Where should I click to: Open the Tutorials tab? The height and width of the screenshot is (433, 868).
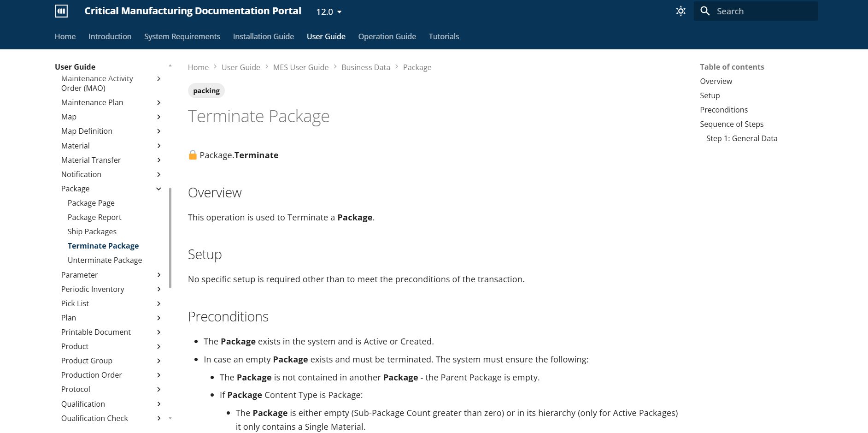tap(444, 36)
